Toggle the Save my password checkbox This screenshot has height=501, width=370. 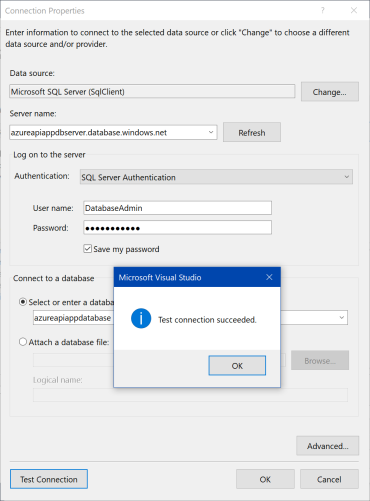tap(88, 249)
